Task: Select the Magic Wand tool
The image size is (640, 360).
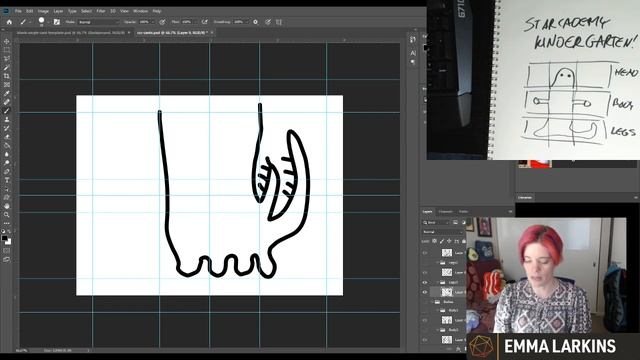Action: [7, 67]
